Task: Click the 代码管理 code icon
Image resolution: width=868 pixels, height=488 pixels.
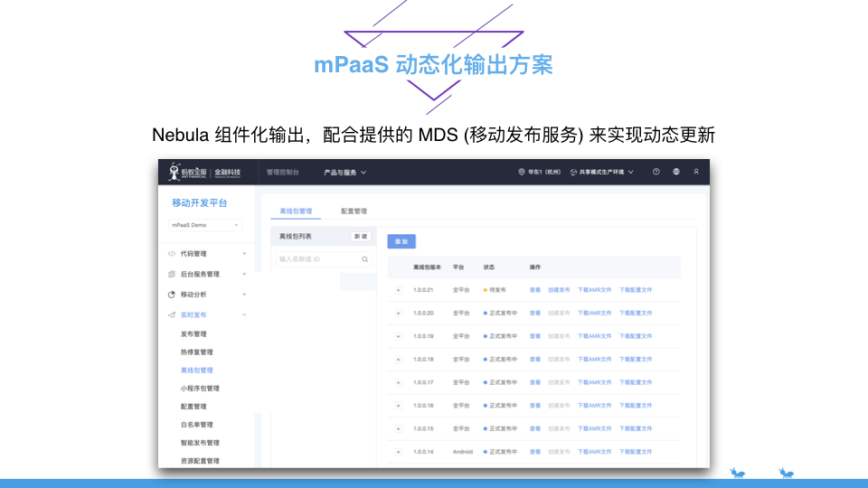Action: click(x=172, y=254)
